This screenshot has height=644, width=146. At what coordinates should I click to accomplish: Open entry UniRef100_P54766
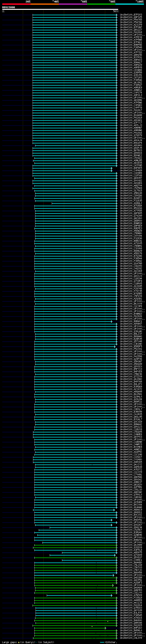coord(131,22)
